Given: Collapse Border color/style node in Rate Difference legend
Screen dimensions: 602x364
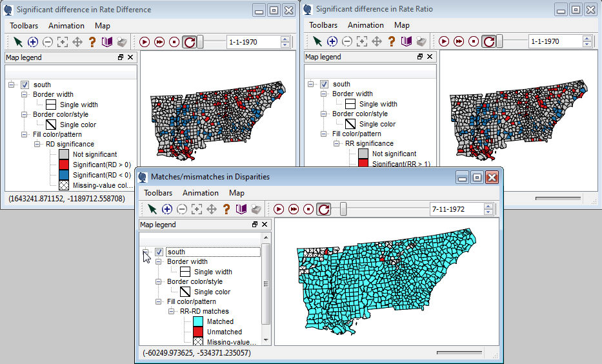Looking at the screenshot, I should tap(24, 114).
